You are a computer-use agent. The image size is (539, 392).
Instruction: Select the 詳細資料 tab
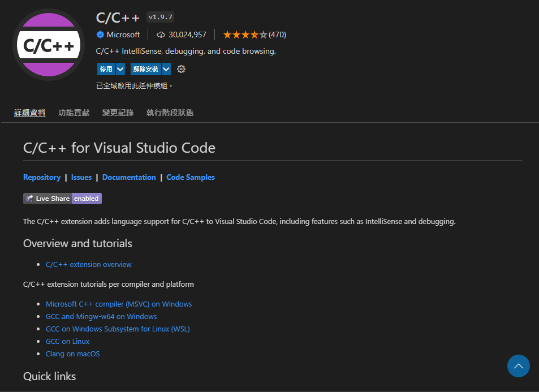pos(29,113)
